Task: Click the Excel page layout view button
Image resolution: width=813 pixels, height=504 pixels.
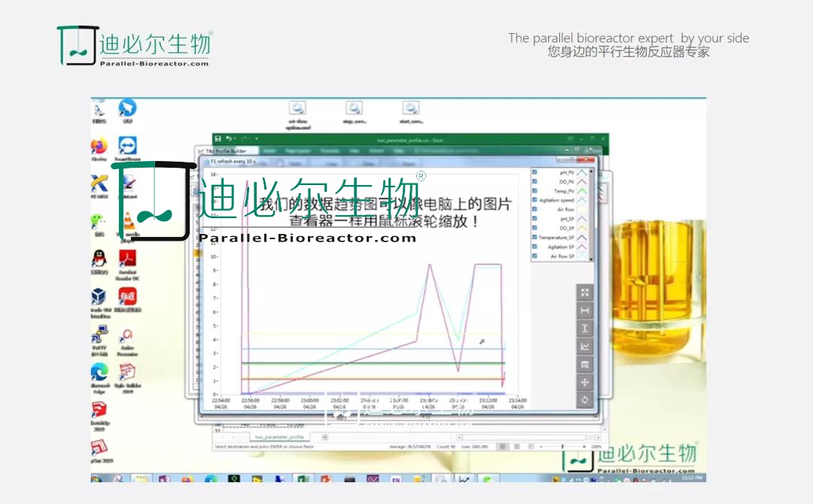Action: click(x=517, y=447)
